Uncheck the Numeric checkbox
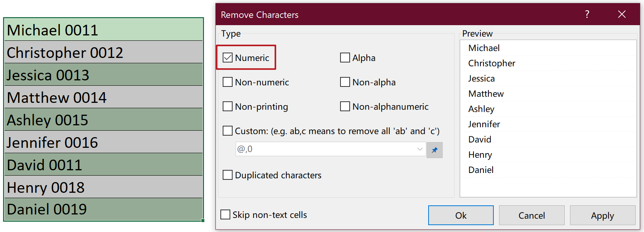Image resolution: width=644 pixels, height=232 pixels. pyautogui.click(x=228, y=57)
